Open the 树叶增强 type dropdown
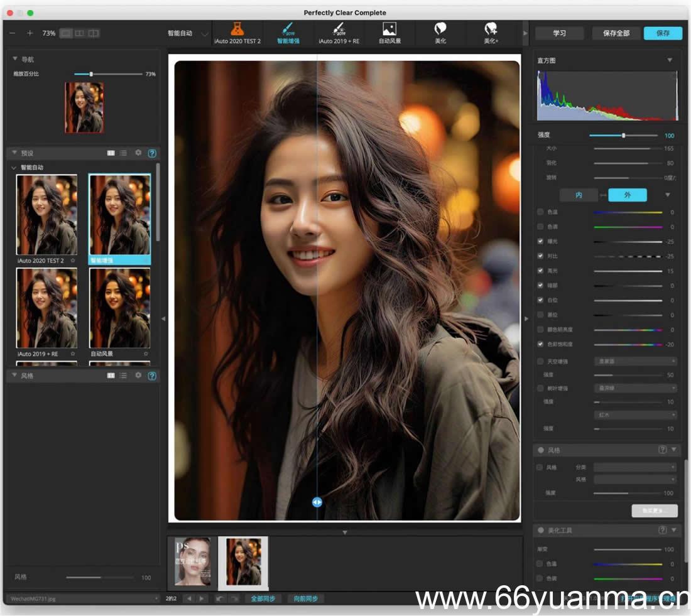 pos(635,388)
